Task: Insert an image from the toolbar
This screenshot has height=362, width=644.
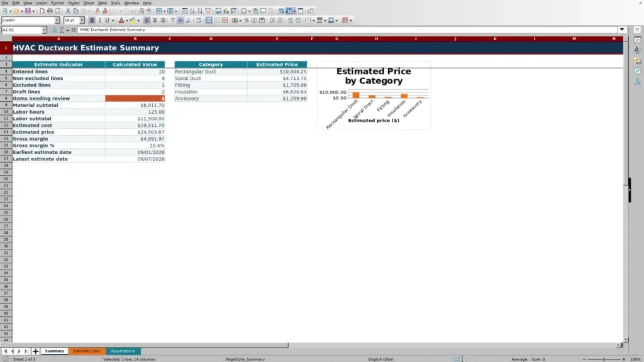Action: pyautogui.click(x=218, y=11)
